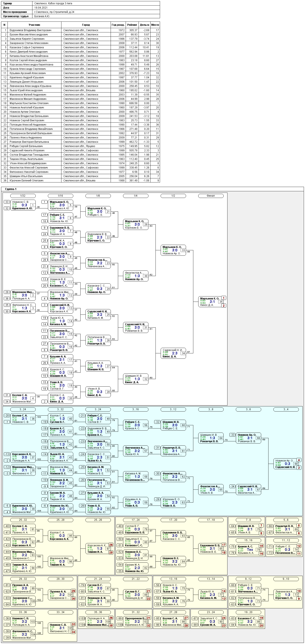Click the Рейтинг column header
The width and height of the screenshot is (305, 644).
tap(132, 25)
